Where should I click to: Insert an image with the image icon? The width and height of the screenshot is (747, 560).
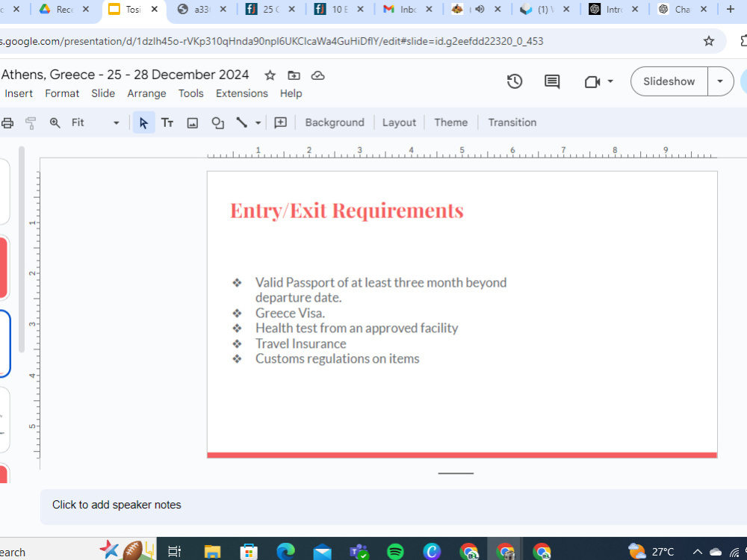coord(193,123)
